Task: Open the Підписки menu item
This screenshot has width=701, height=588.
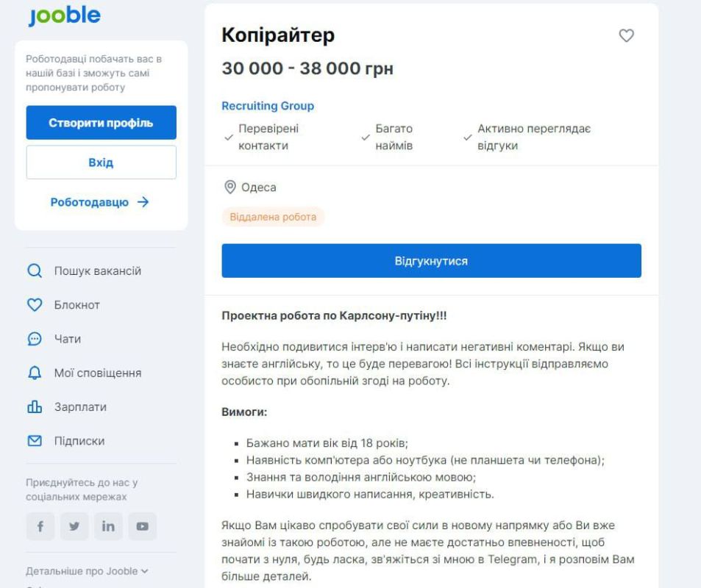Action: point(79,441)
